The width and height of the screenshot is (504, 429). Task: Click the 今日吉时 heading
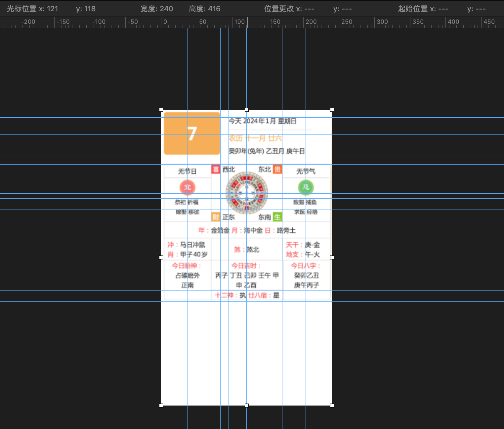tap(246, 266)
